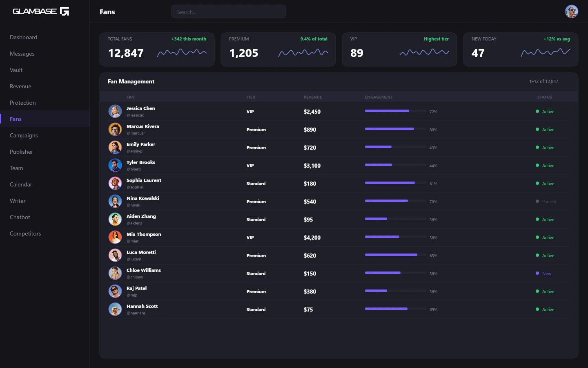Click Tyler Brooks' avatar icon

[x=115, y=165]
